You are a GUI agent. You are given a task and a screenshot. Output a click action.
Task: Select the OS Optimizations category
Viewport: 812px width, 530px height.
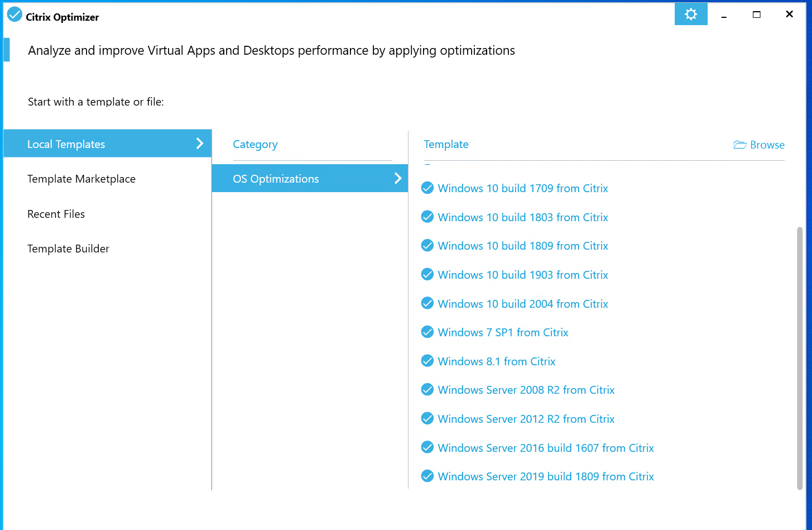(x=310, y=178)
